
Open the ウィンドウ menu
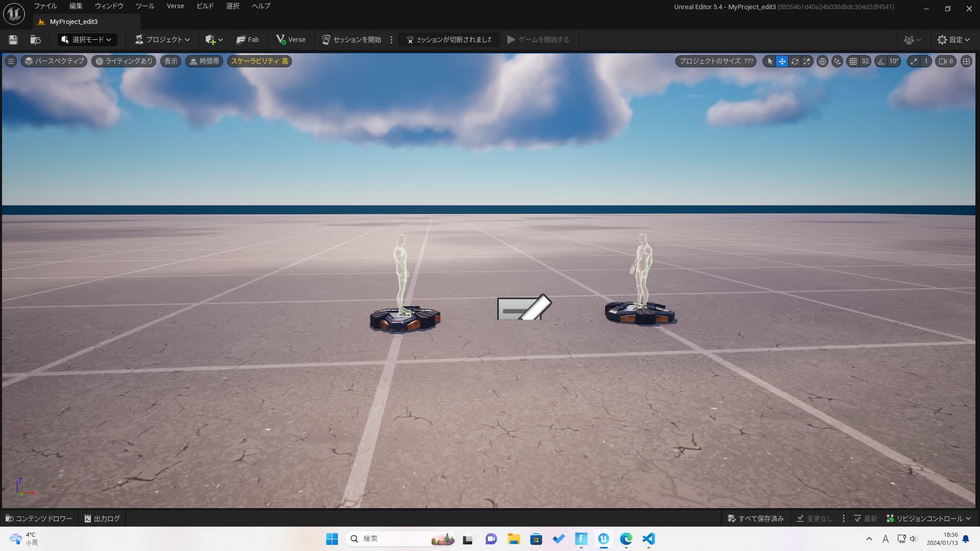coord(109,6)
